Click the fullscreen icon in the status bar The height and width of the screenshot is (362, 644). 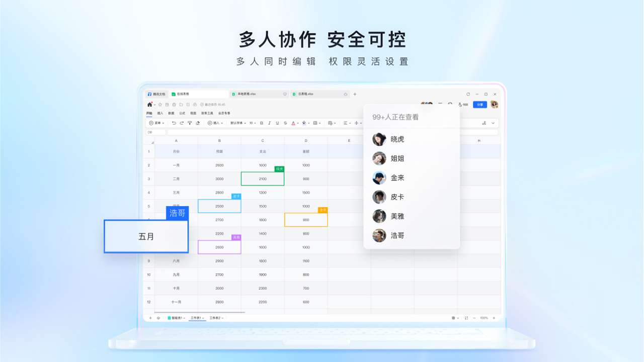pyautogui.click(x=466, y=318)
